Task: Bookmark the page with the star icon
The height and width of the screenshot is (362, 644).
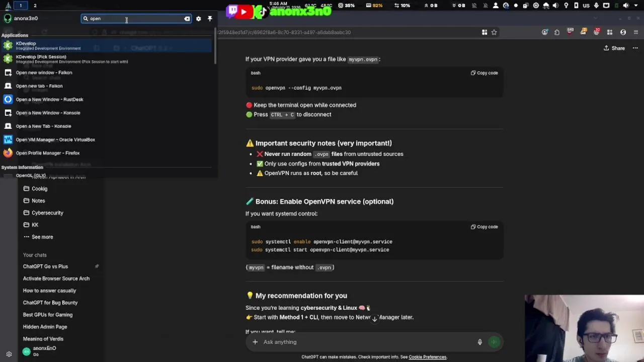Action: click(494, 32)
